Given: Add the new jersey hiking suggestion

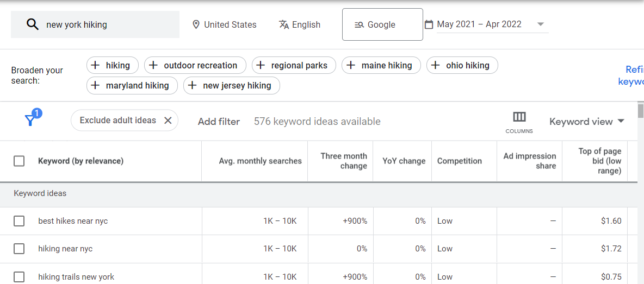Looking at the screenshot, I should (x=231, y=85).
